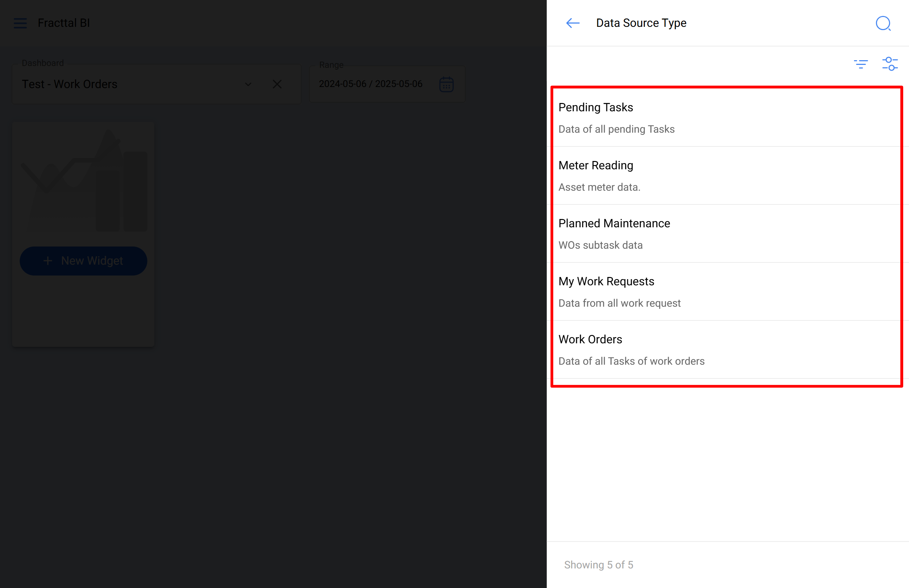
Task: Clear the dashboard selection with X icon
Action: (277, 84)
